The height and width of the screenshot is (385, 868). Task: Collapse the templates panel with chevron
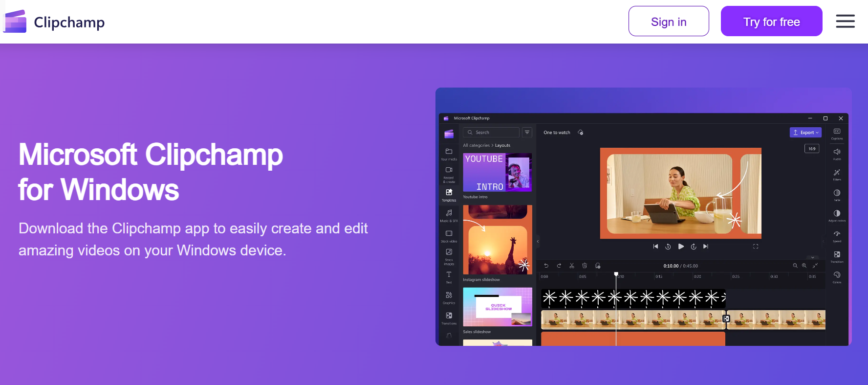pyautogui.click(x=538, y=241)
